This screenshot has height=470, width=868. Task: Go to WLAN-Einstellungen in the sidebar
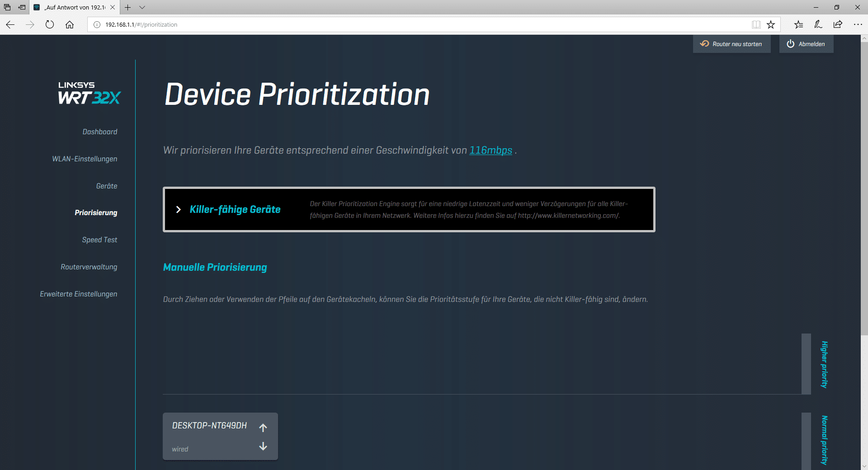click(85, 159)
